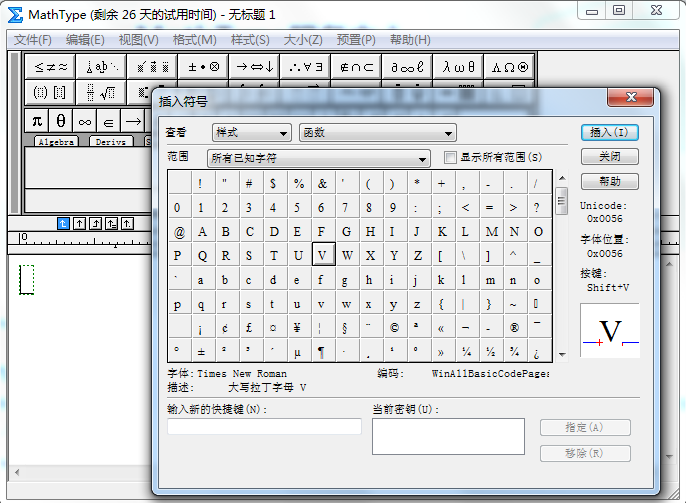Open the 所有已知字符 range dropdown
The height and width of the screenshot is (503, 686).
point(318,158)
